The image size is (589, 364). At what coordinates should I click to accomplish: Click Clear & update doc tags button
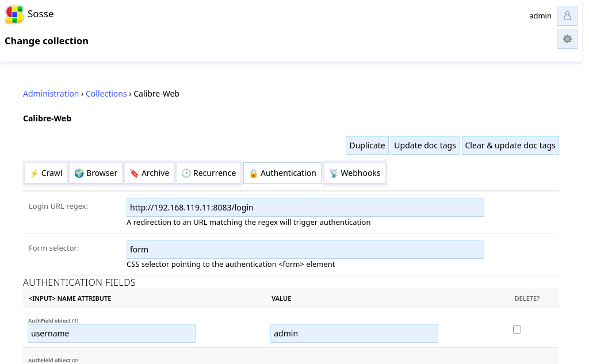[510, 145]
